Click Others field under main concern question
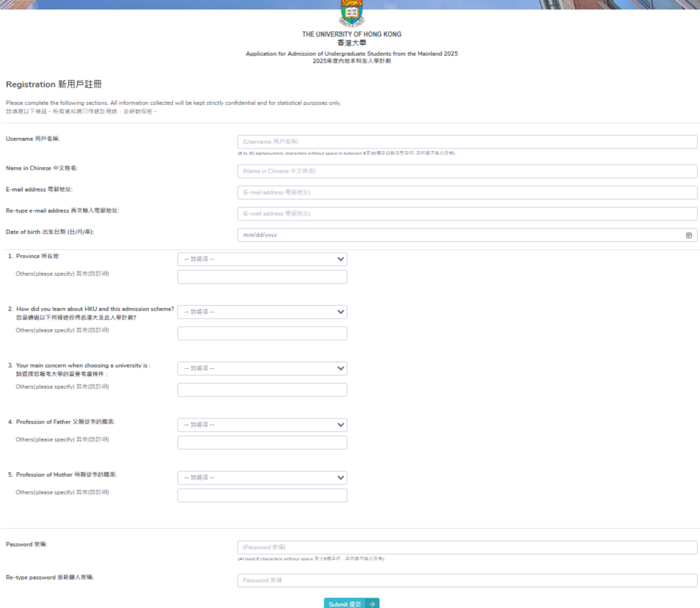 pyautogui.click(x=262, y=390)
